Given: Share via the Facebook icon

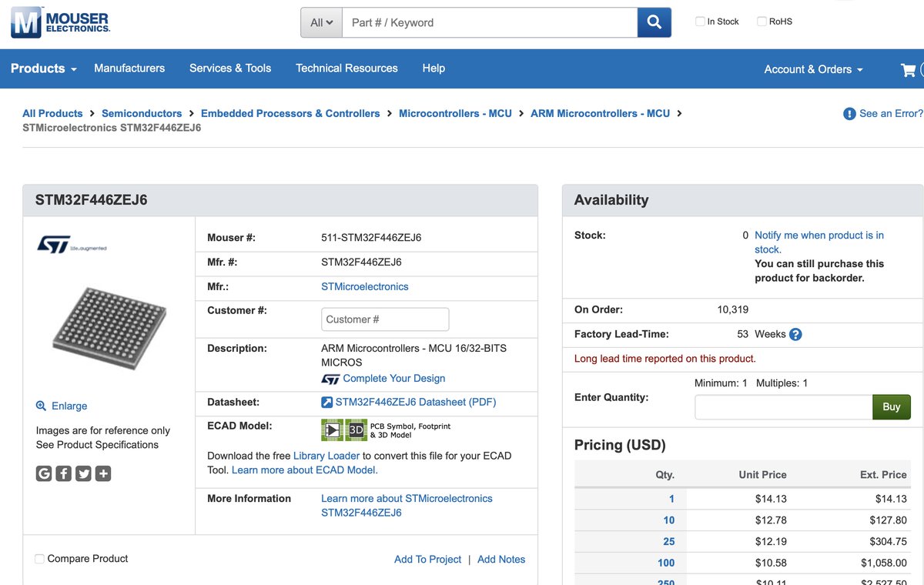Looking at the screenshot, I should click(x=63, y=473).
